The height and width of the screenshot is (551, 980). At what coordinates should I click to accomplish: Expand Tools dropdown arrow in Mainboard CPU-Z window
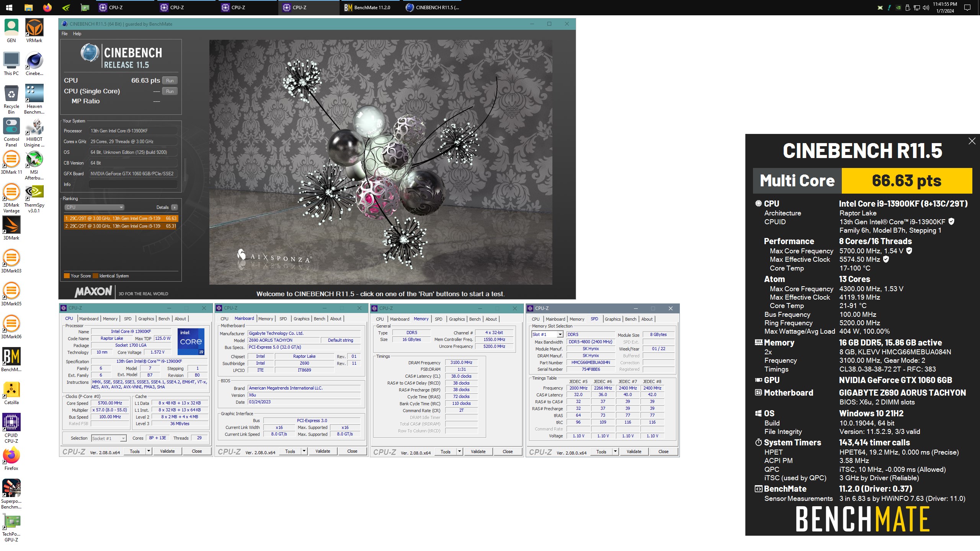304,452
